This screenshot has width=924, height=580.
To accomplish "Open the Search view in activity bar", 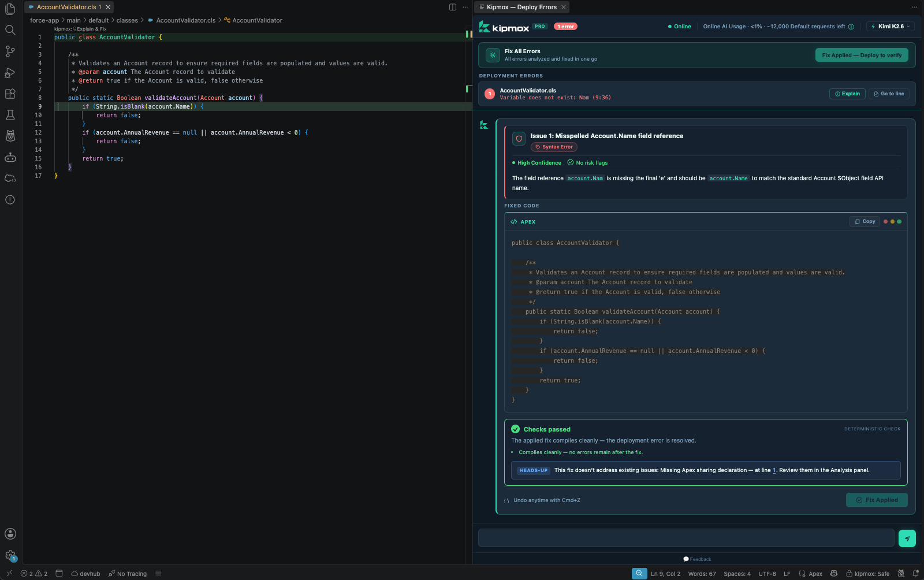I will pyautogui.click(x=10, y=30).
